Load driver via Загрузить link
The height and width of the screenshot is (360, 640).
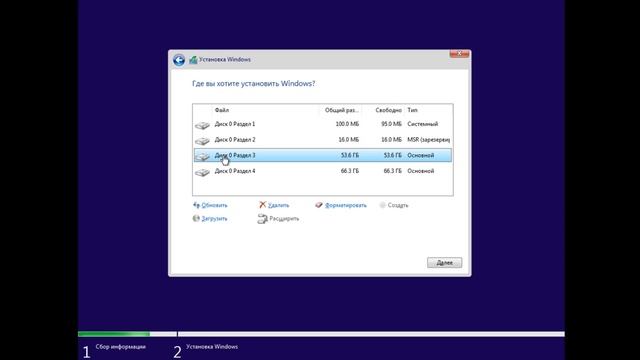214,219
